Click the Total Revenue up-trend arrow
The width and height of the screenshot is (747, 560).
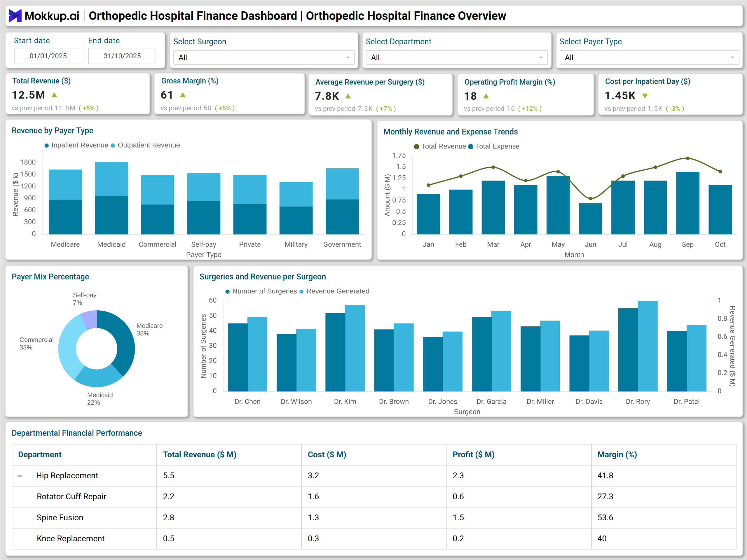[54, 95]
